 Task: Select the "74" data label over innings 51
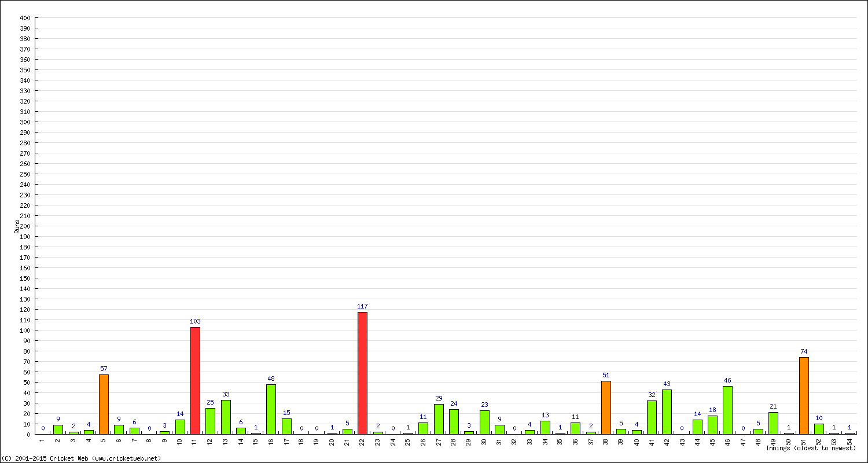(x=804, y=351)
